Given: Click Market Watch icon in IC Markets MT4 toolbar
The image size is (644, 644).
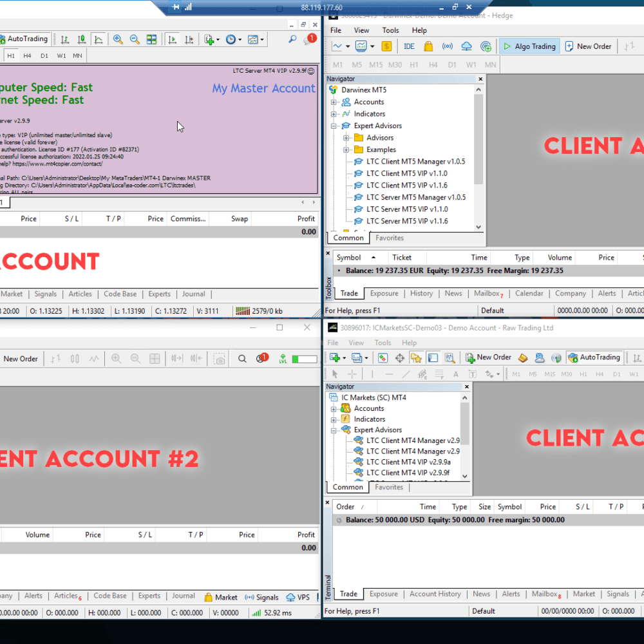Looking at the screenshot, I should point(383,357).
